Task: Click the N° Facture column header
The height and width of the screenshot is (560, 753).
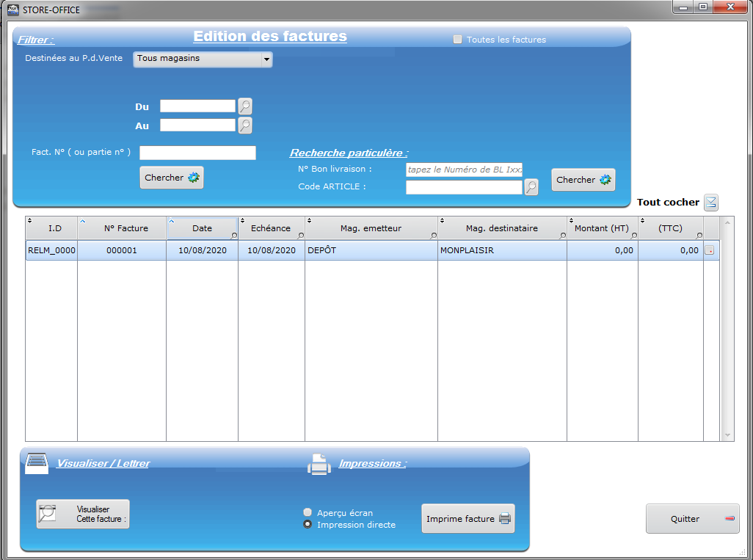Action: click(125, 228)
